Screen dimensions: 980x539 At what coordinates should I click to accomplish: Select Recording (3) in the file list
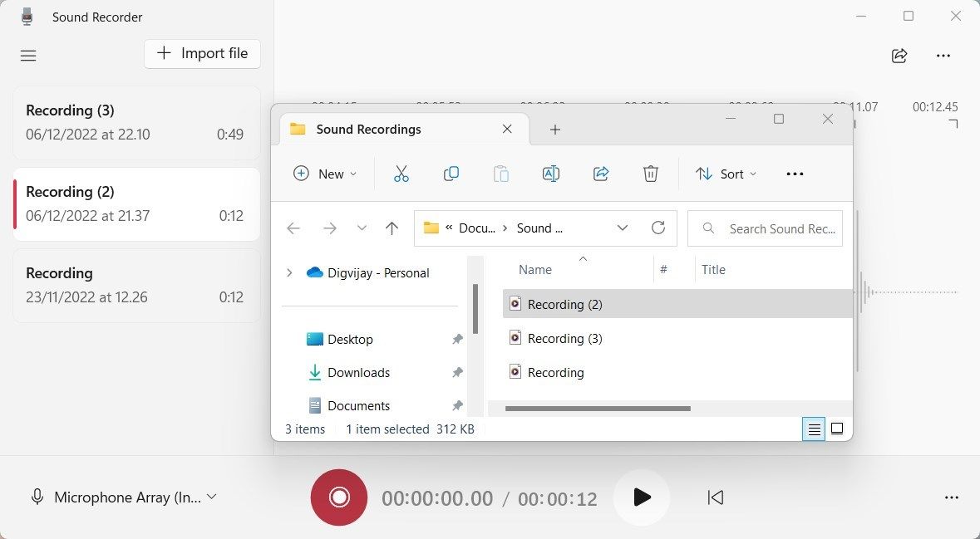(x=564, y=338)
